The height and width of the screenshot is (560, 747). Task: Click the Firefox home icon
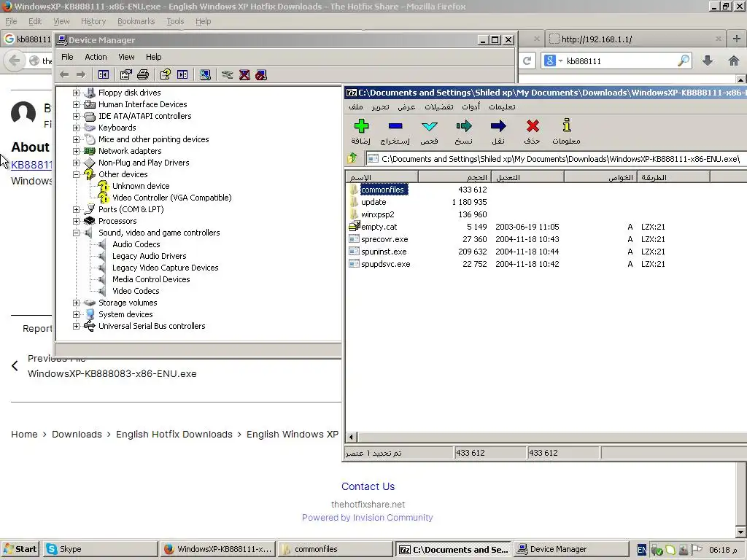pos(734,61)
